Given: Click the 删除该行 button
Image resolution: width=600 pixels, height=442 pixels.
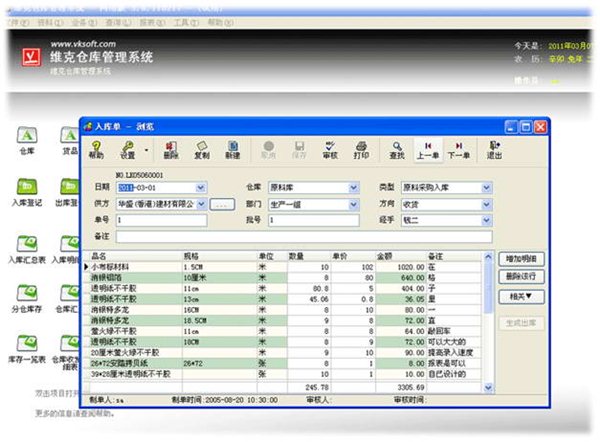Looking at the screenshot, I should [x=521, y=276].
